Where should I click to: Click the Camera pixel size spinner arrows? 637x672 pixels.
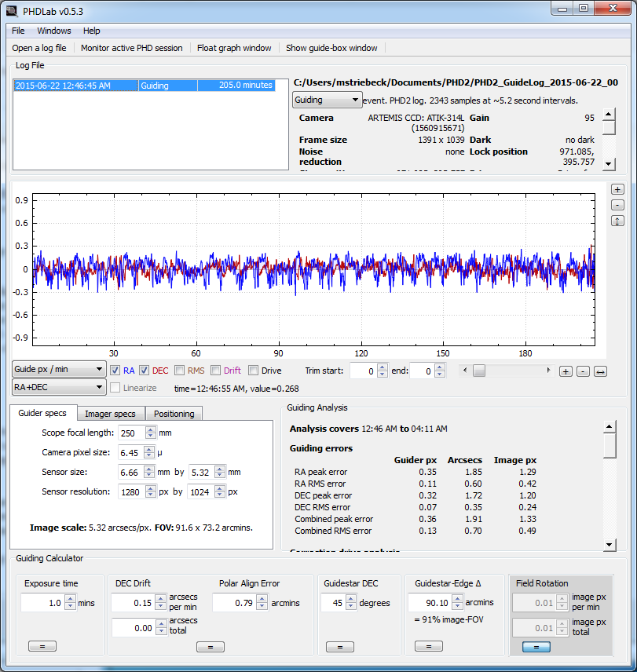[149, 452]
